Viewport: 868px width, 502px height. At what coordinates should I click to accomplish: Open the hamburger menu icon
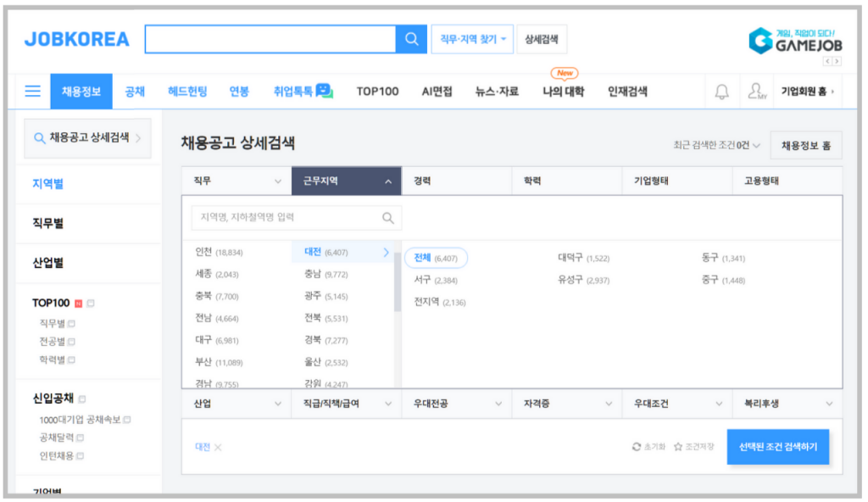coord(33,91)
